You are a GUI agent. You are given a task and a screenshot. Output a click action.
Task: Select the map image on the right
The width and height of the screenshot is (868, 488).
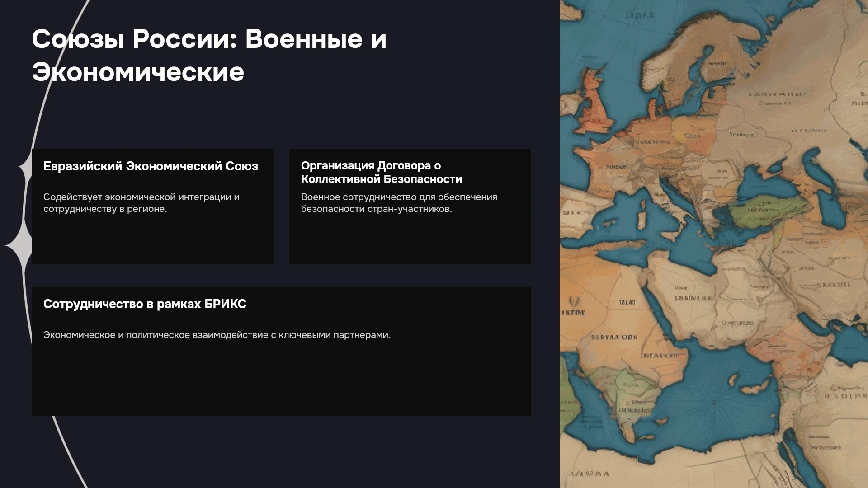(x=714, y=244)
